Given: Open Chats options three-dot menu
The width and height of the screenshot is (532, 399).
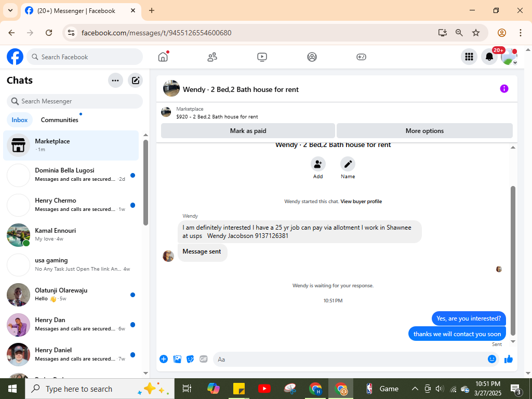Looking at the screenshot, I should point(115,81).
